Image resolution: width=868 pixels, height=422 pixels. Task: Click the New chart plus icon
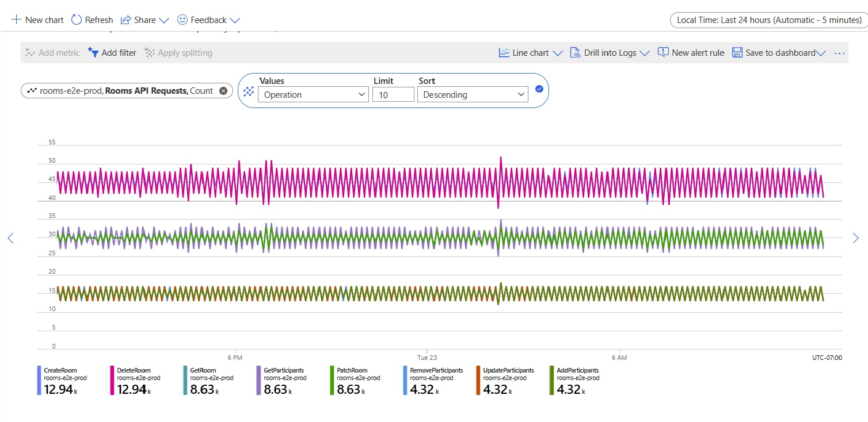(16, 20)
